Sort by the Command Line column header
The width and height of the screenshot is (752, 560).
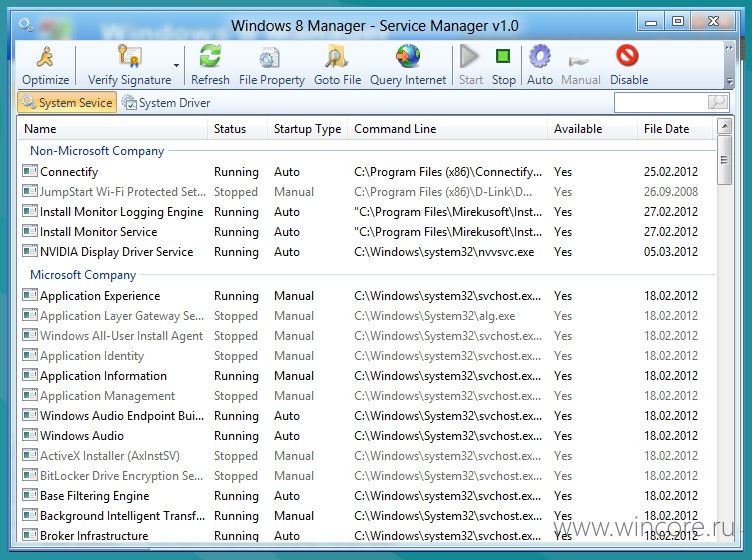[447, 129]
